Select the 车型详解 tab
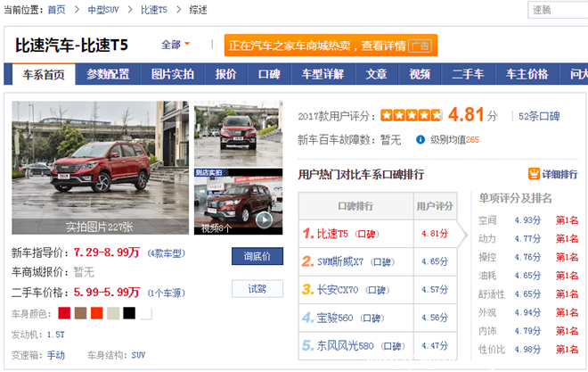 pos(323,75)
